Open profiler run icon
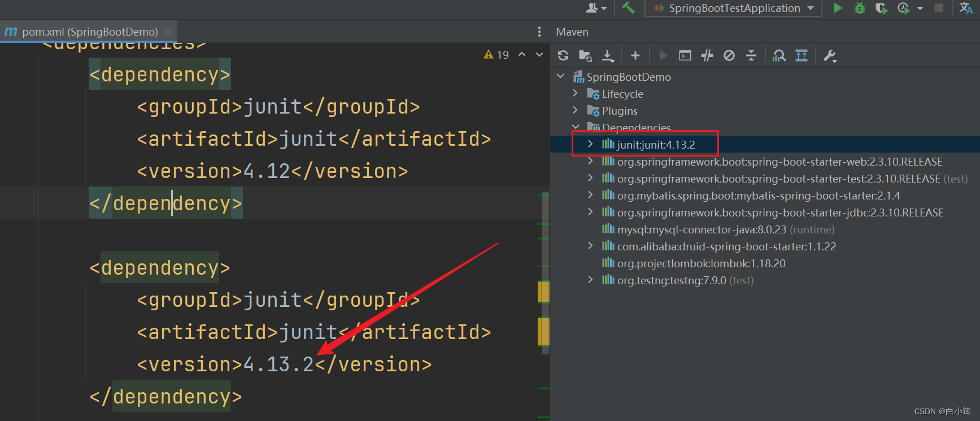Viewport: 980px width, 421px height. pos(904,8)
